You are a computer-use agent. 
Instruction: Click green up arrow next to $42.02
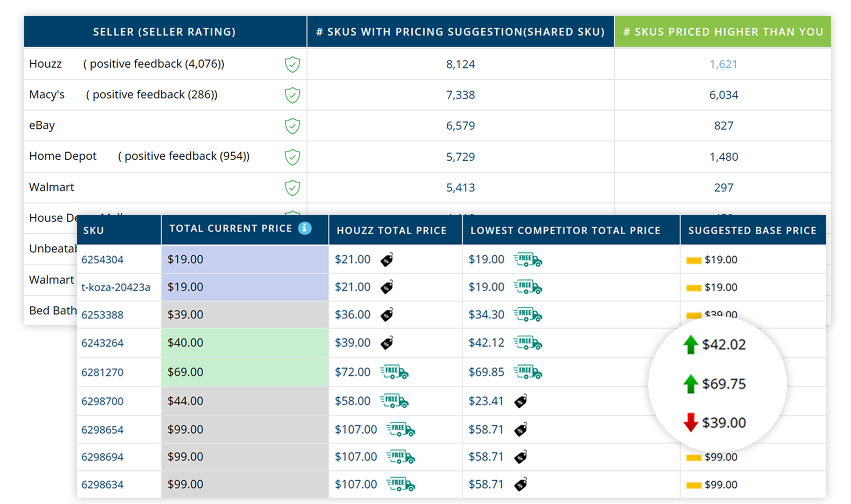point(690,344)
